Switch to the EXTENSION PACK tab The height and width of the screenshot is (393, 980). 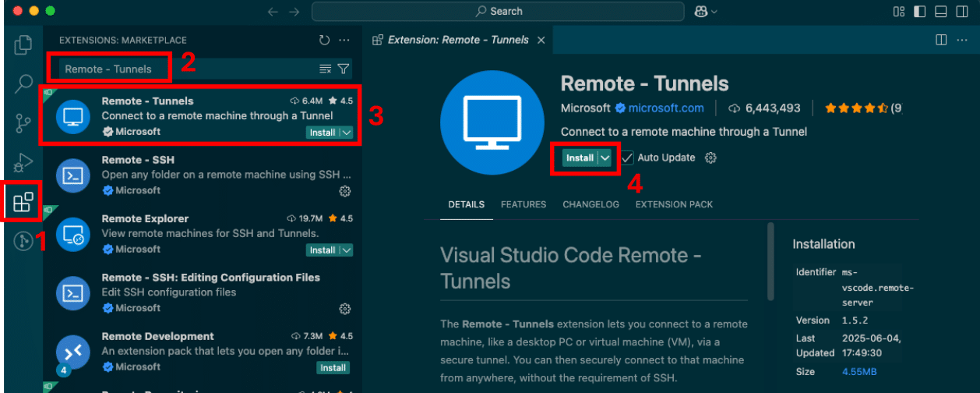click(x=674, y=204)
